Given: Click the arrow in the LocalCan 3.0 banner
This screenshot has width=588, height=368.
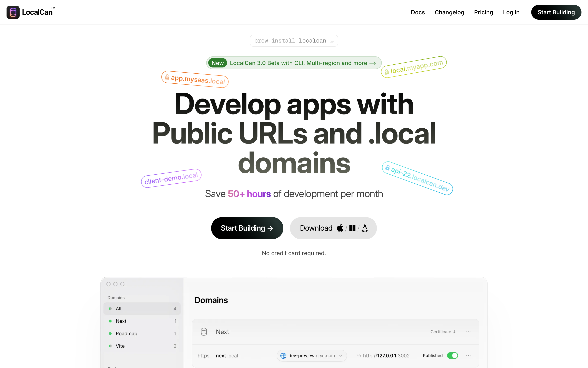Looking at the screenshot, I should coord(373,63).
